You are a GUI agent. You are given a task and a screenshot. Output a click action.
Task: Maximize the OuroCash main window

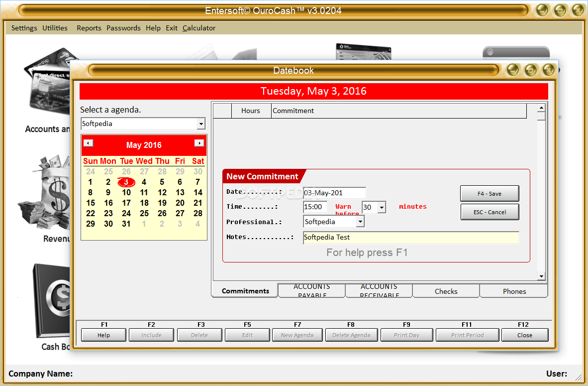pos(560,10)
